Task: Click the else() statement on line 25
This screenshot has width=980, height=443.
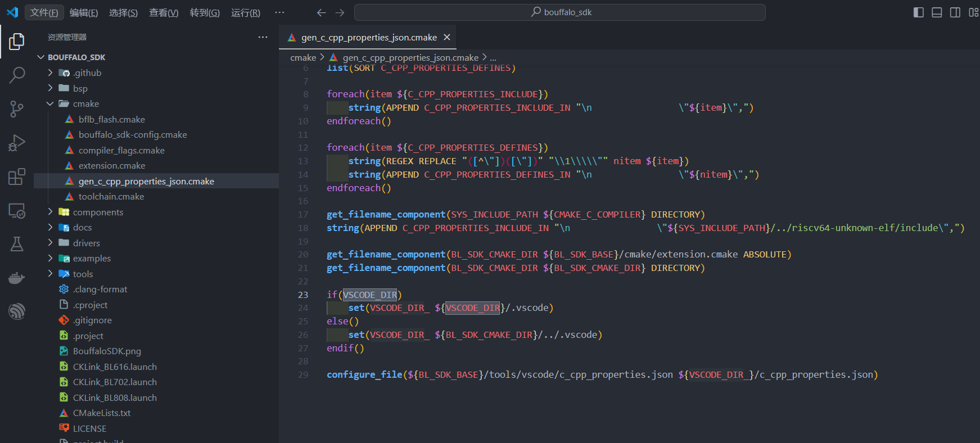Action: [342, 321]
